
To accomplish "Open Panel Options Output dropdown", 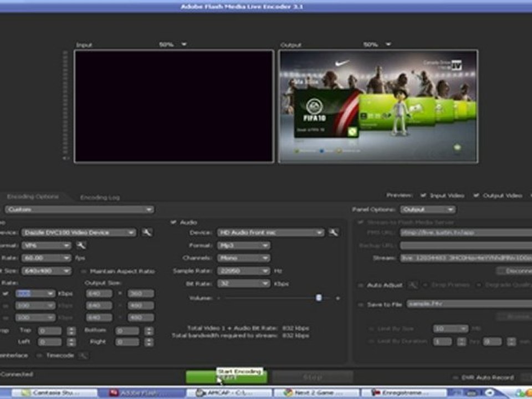I will point(428,209).
